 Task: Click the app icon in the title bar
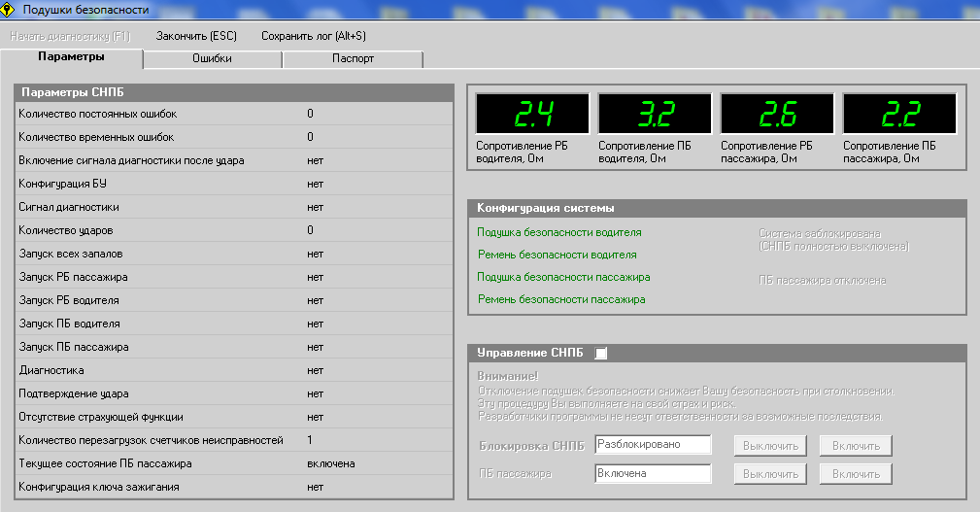(8, 9)
